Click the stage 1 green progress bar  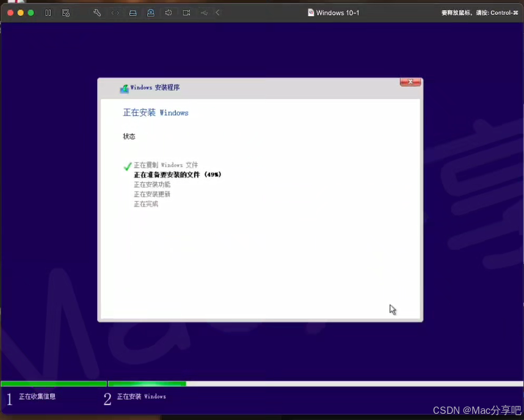pos(54,383)
